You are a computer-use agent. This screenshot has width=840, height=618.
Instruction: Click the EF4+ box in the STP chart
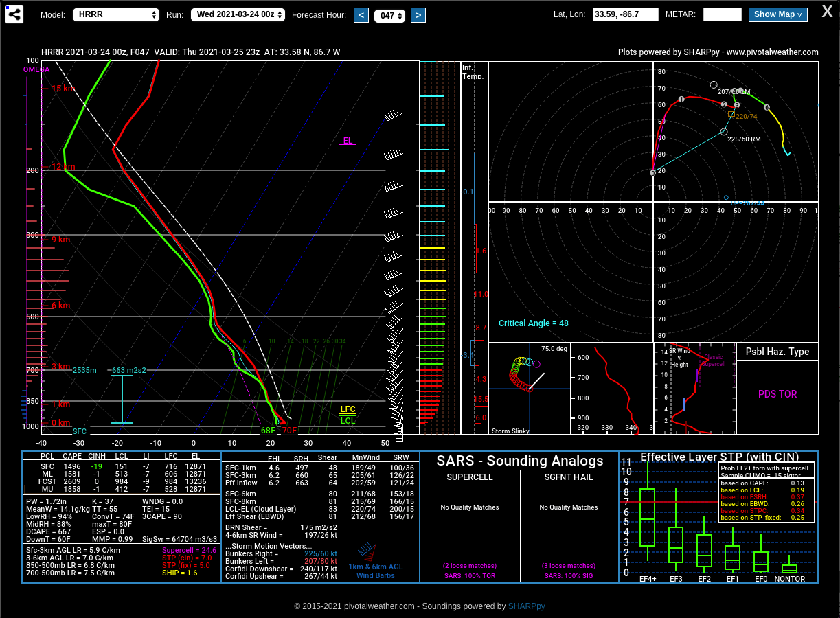pos(647,517)
